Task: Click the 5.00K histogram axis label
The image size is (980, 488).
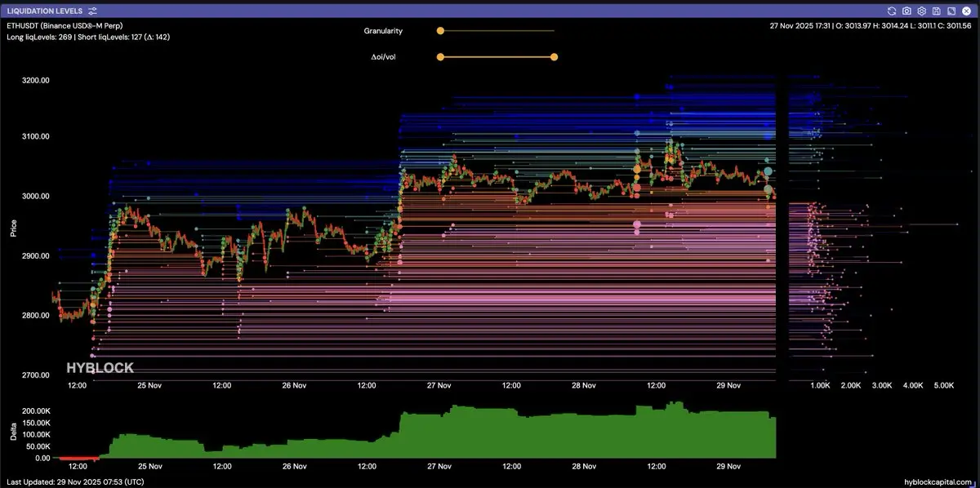Action: [943, 386]
